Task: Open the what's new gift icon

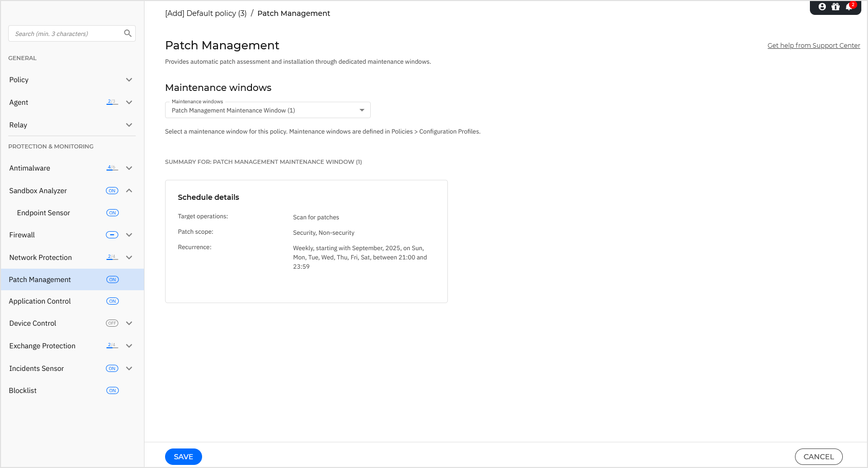Action: [x=835, y=7]
